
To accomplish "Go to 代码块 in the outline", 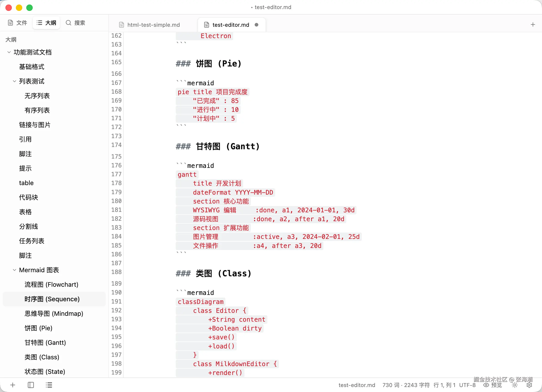I will click(x=28, y=197).
